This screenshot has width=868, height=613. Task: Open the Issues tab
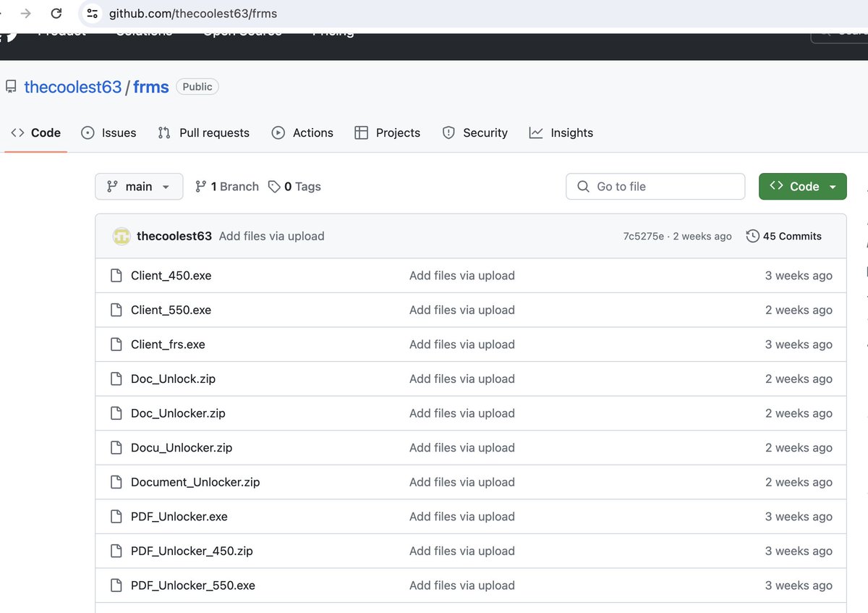tap(109, 132)
